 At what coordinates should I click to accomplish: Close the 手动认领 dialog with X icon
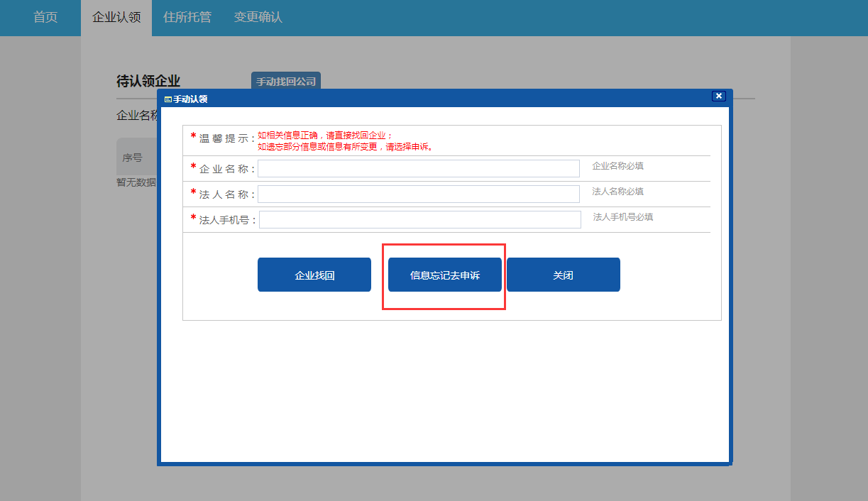click(x=718, y=97)
